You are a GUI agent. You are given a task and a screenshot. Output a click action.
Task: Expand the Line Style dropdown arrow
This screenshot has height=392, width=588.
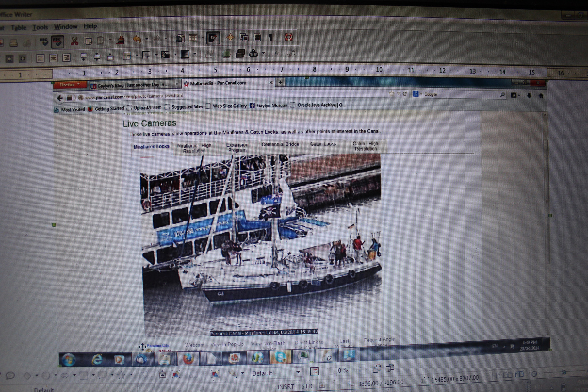(156, 55)
